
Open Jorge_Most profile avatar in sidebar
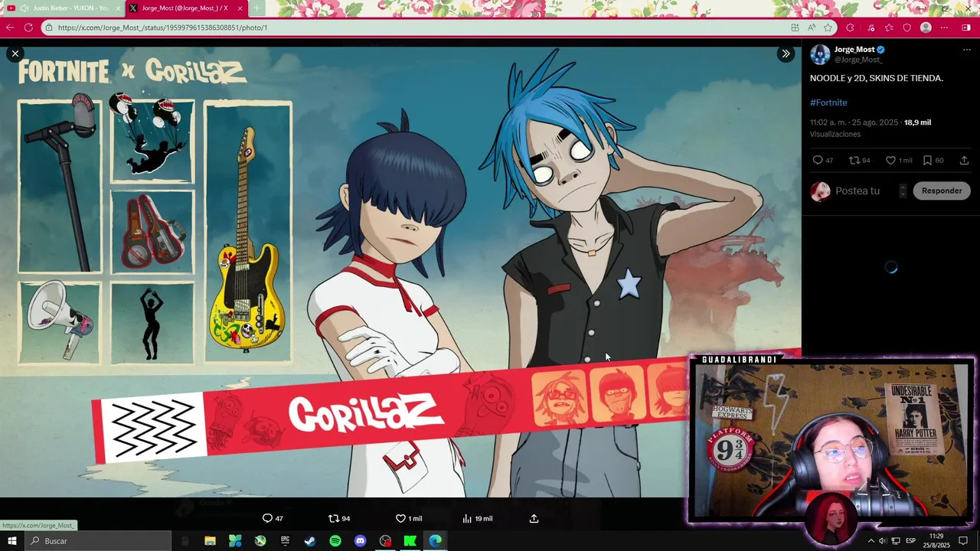[x=820, y=54]
